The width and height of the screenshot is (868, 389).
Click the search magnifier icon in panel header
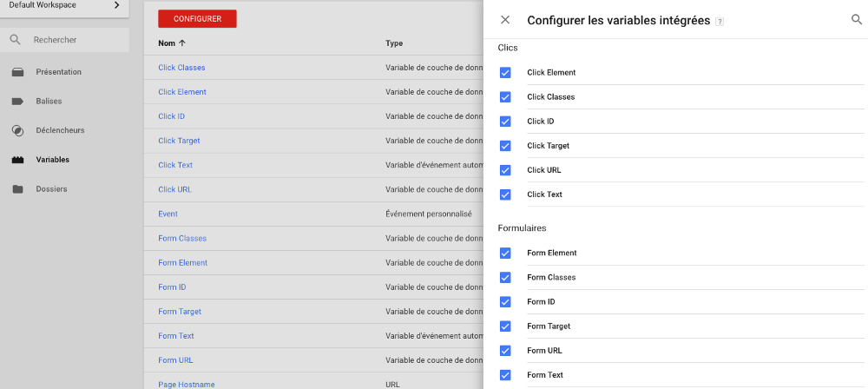(856, 20)
